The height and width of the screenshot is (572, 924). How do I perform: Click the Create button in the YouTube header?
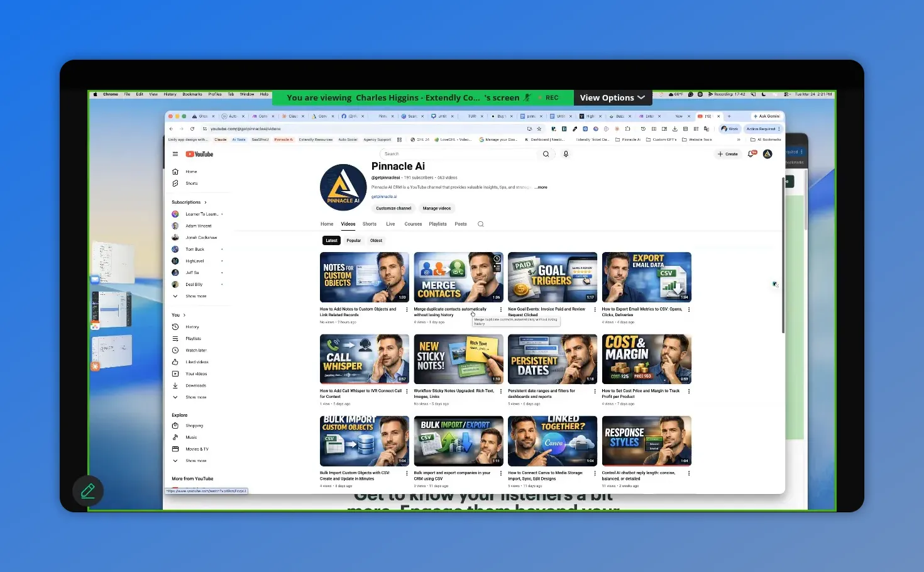[727, 153]
